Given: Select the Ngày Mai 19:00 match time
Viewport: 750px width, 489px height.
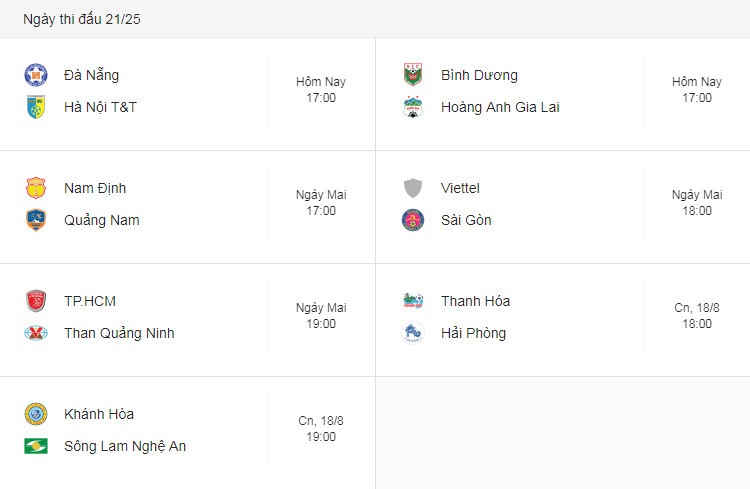Looking at the screenshot, I should coord(321,315).
